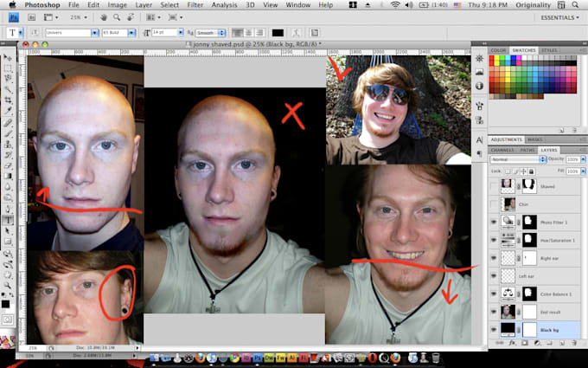Select the Clone Stamp tool
This screenshot has width=588, height=368.
(8, 145)
